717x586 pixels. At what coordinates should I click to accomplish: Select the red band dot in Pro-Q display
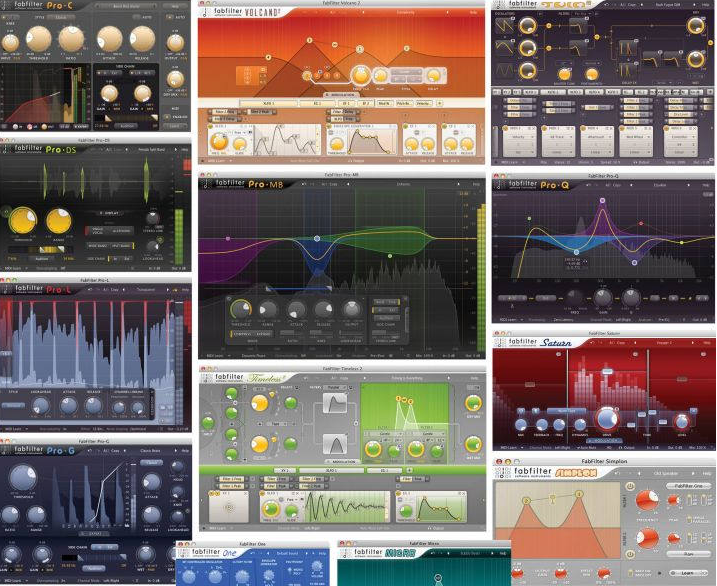point(641,224)
